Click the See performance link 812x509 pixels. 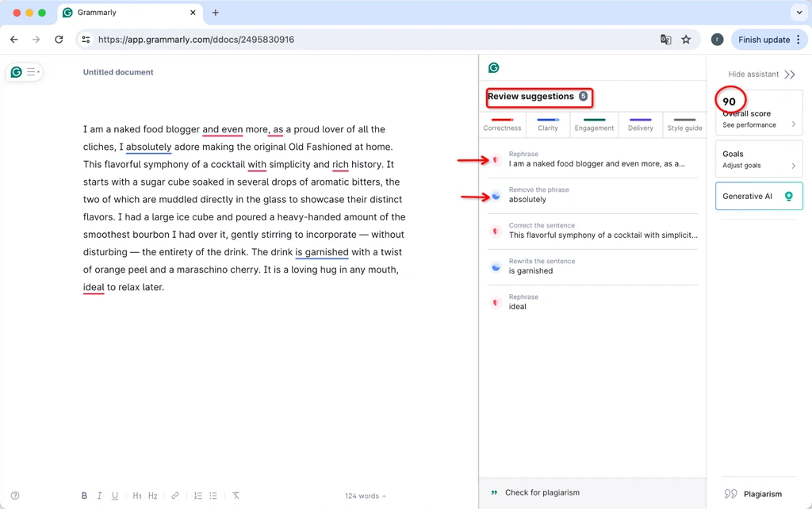click(749, 124)
